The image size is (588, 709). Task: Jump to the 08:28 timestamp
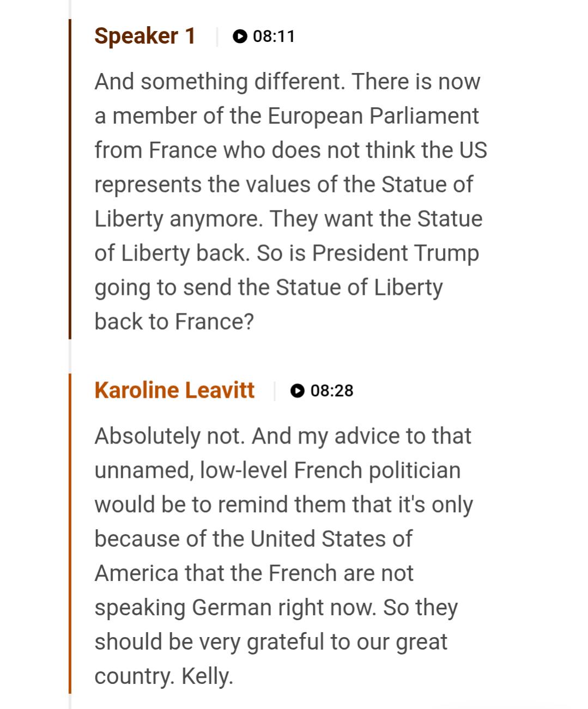[331, 391]
